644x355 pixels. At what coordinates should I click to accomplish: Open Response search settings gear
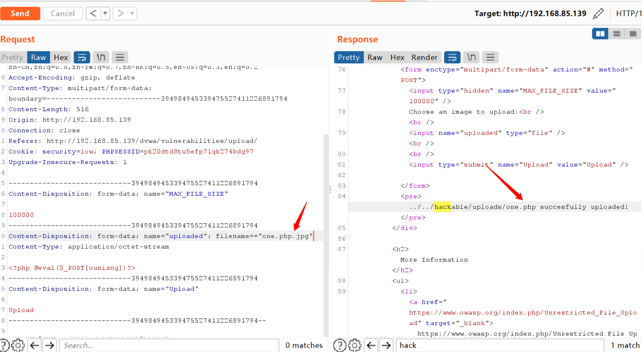pos(355,346)
